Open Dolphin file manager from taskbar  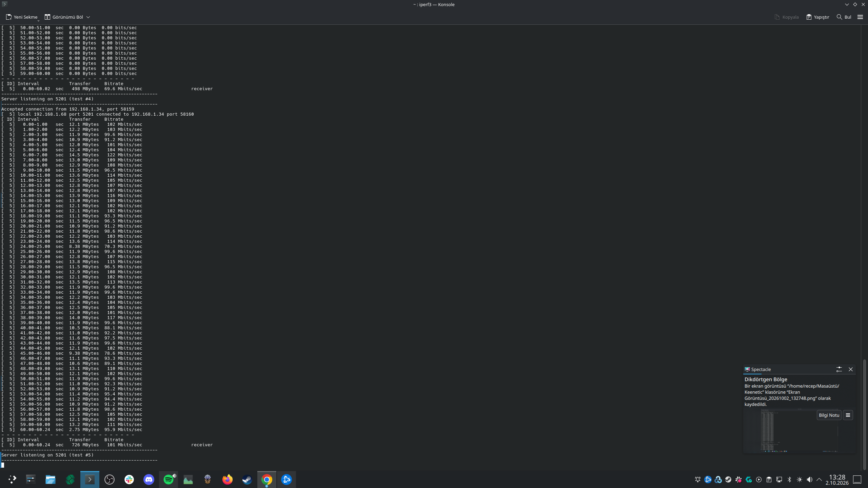pyautogui.click(x=51, y=479)
